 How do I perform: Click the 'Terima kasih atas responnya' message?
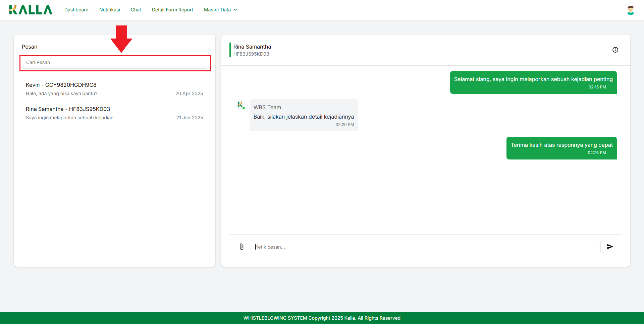561,148
